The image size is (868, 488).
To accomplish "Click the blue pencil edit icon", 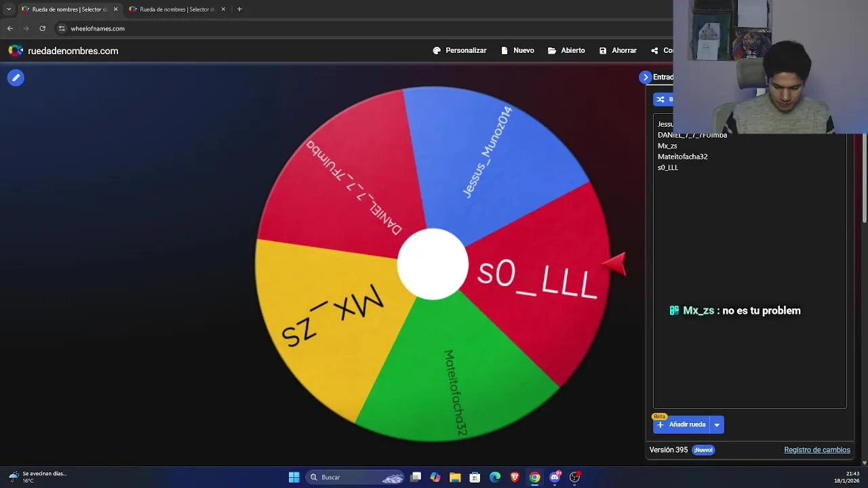I will [16, 77].
